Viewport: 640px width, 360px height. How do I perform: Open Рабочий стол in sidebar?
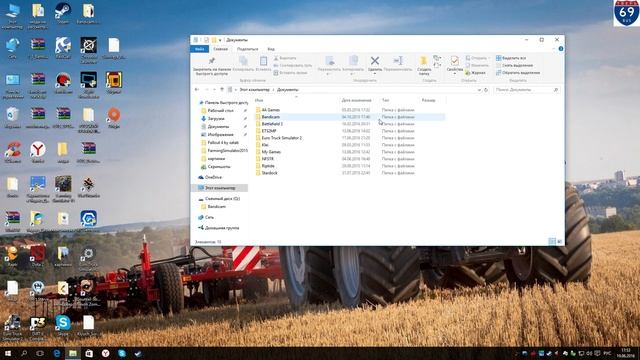coord(220,111)
